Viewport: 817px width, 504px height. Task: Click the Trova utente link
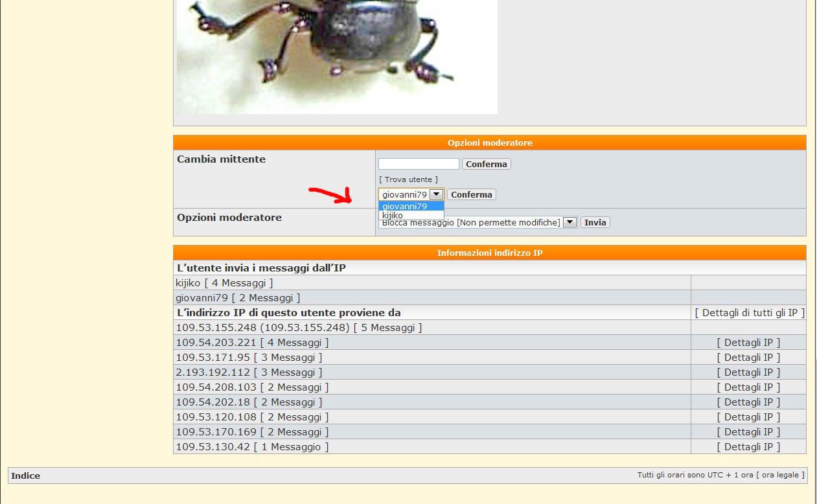pos(408,179)
